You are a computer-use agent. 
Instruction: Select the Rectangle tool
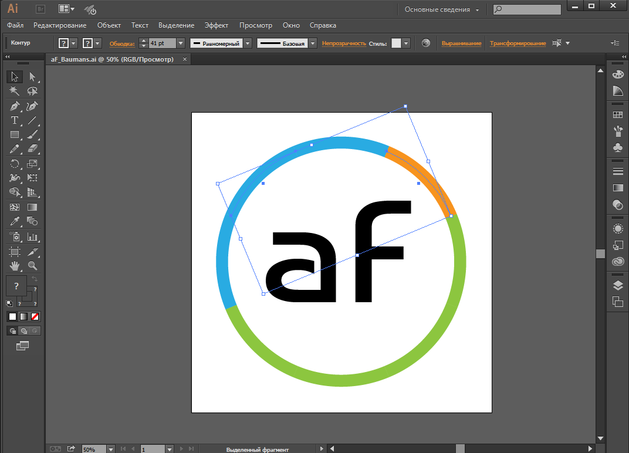[14, 135]
